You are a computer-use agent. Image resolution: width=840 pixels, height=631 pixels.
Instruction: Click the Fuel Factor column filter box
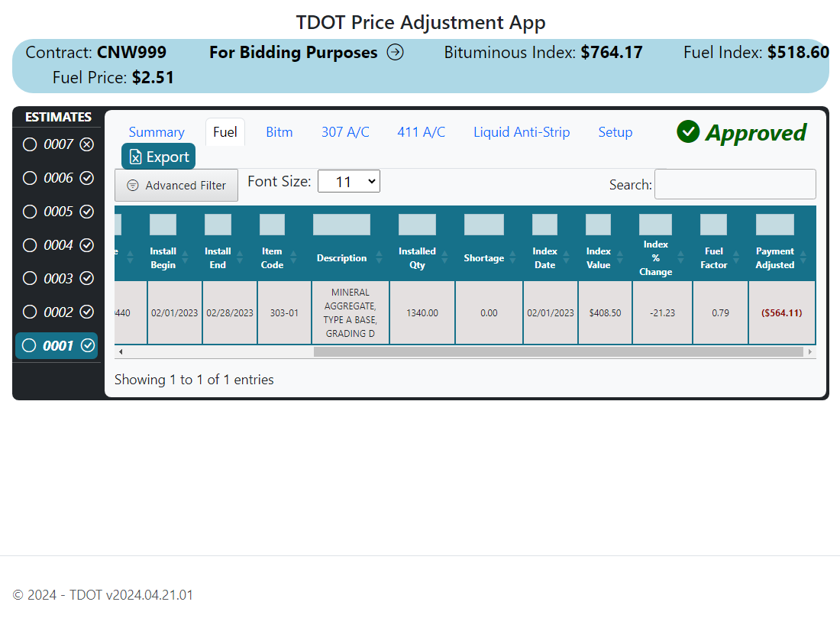[x=713, y=225]
